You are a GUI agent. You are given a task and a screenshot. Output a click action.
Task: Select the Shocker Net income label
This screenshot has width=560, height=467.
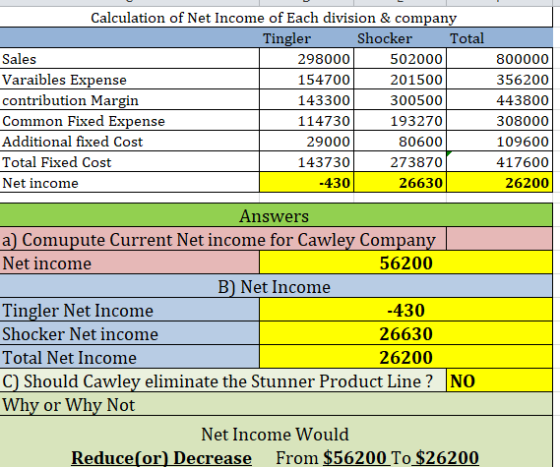click(x=129, y=333)
